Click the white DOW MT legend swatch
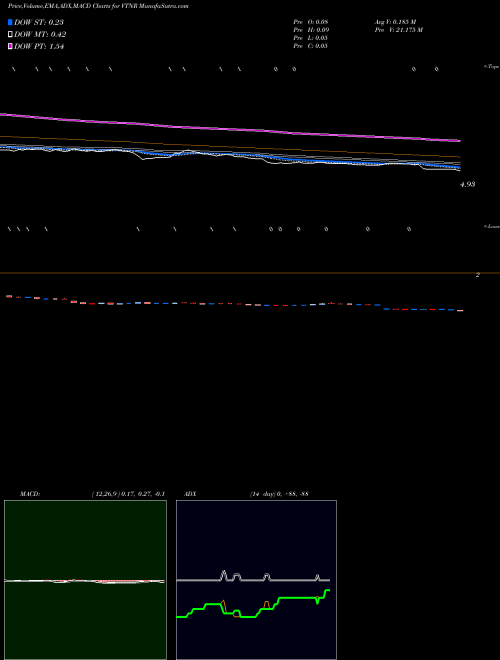 [10, 35]
